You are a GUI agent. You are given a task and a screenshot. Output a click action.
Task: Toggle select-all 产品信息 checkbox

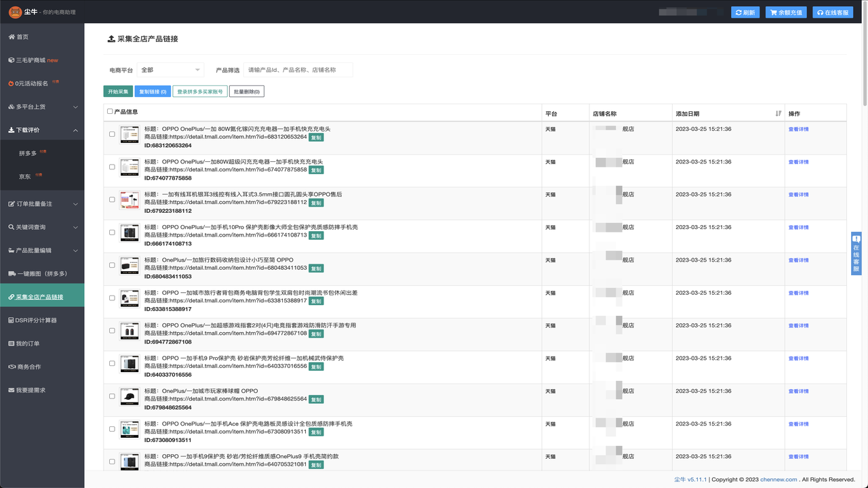pos(111,111)
